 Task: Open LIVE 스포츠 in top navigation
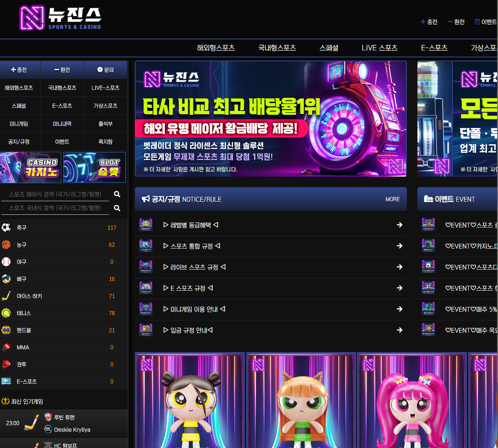[380, 48]
